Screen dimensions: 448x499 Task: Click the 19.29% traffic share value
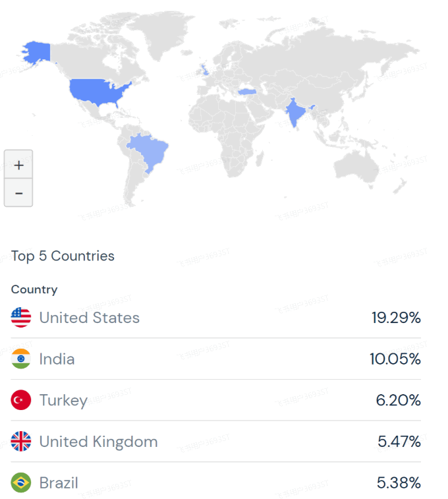click(x=396, y=318)
